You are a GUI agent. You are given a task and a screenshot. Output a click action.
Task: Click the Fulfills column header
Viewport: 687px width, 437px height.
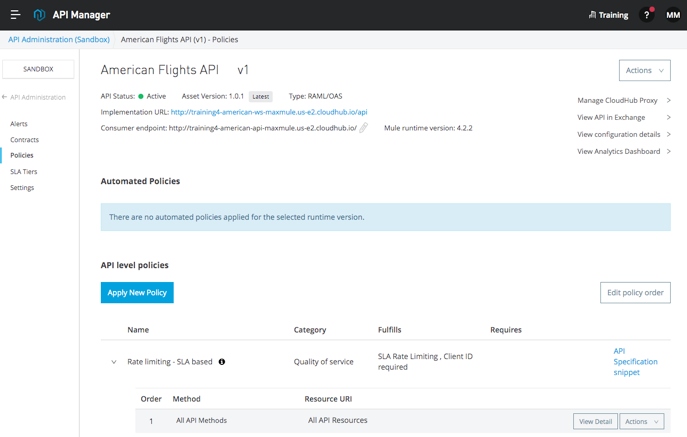[x=390, y=330]
